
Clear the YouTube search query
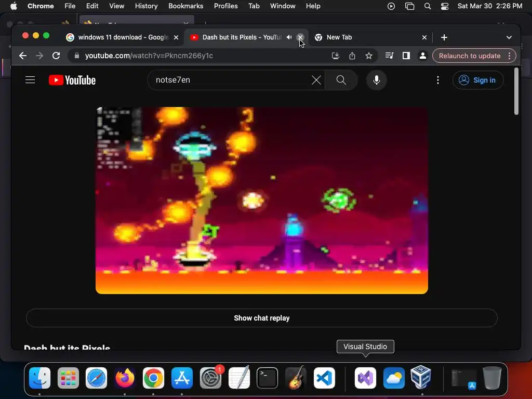[316, 80]
